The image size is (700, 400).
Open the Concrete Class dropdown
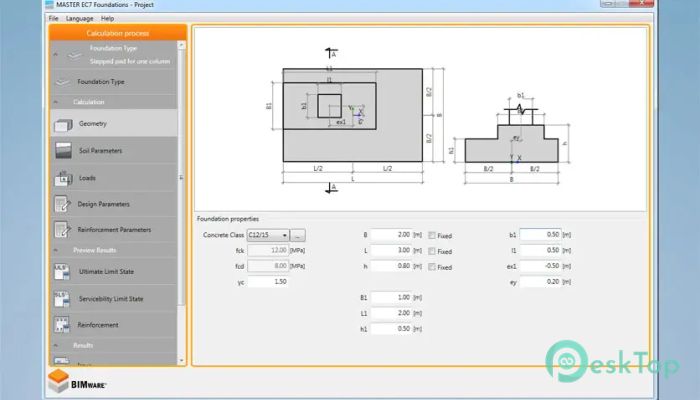click(268, 235)
